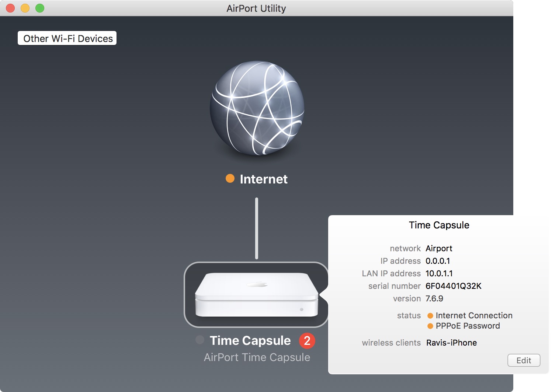Select the Time Capsule device icon
This screenshot has height=392, width=559.
pyautogui.click(x=256, y=295)
